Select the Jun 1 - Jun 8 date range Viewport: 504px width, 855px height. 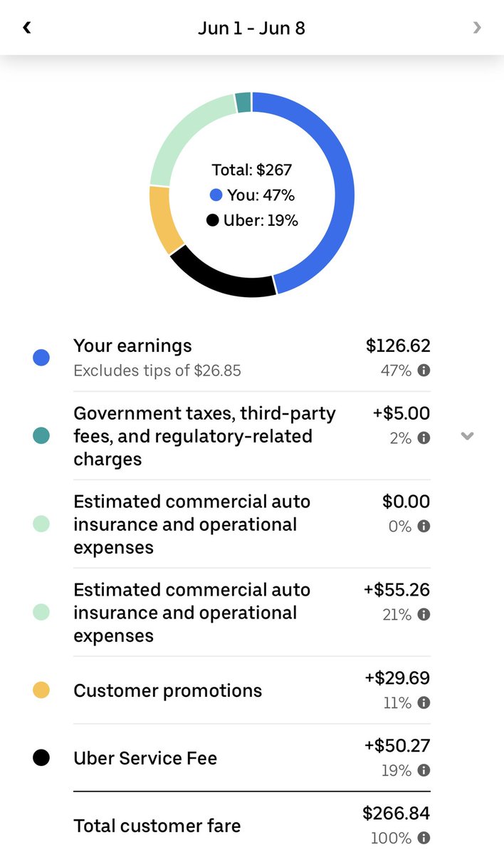251,28
